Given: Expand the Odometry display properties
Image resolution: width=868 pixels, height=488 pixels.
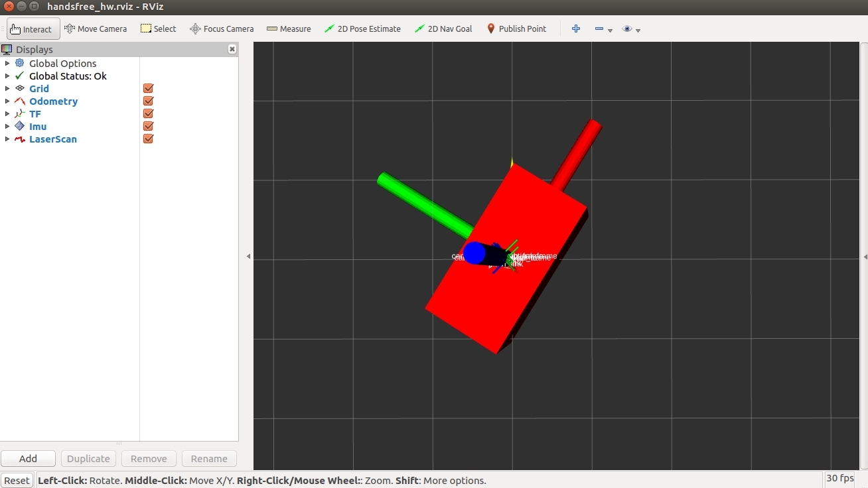Looking at the screenshot, I should coord(7,101).
